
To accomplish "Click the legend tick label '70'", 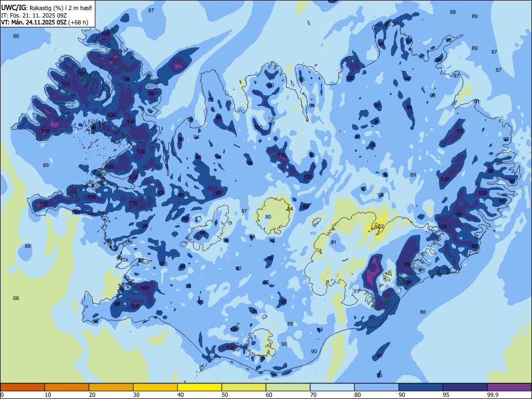I will click(313, 395).
